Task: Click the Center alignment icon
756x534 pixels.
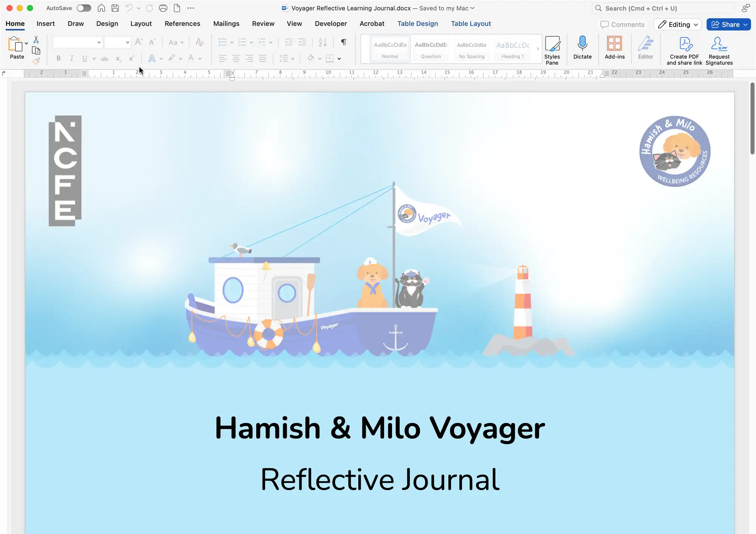Action: [x=236, y=58]
